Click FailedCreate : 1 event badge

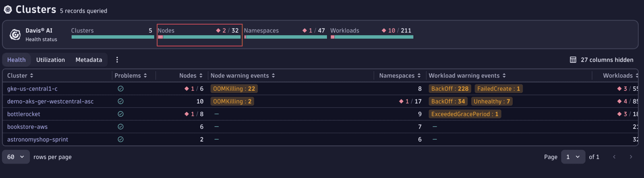pos(499,89)
